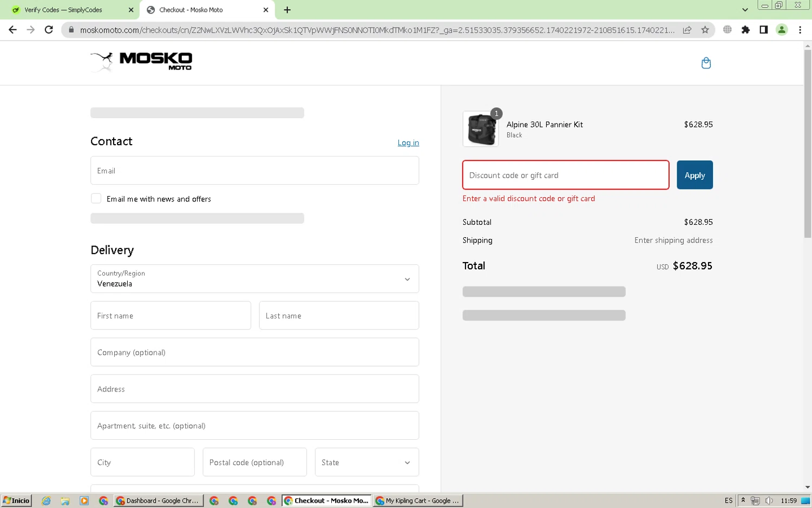Expand the Country/Region dropdown
812x508 pixels.
tap(254, 279)
